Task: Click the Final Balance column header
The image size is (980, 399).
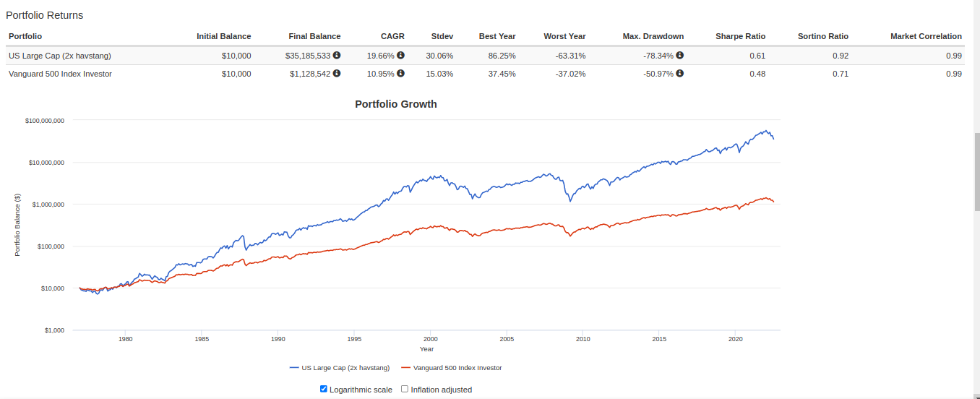Action: point(314,36)
